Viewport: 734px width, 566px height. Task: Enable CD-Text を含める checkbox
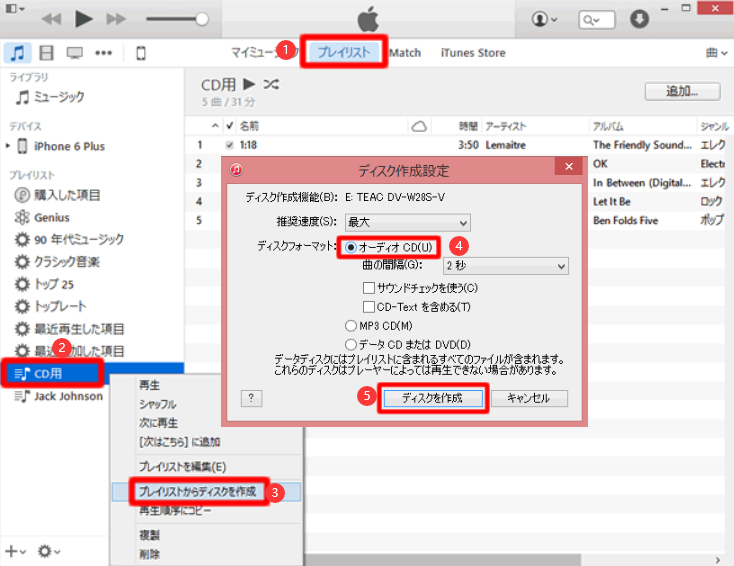pyautogui.click(x=369, y=307)
